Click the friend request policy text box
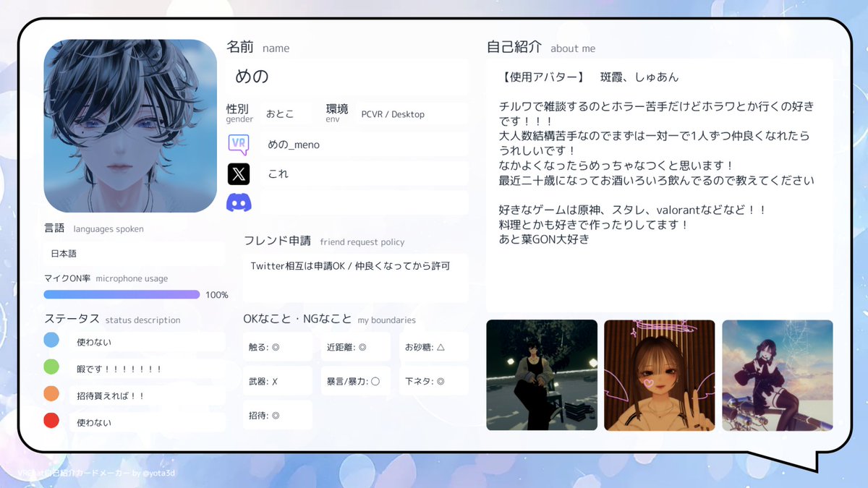This screenshot has height=488, width=868. coord(355,278)
